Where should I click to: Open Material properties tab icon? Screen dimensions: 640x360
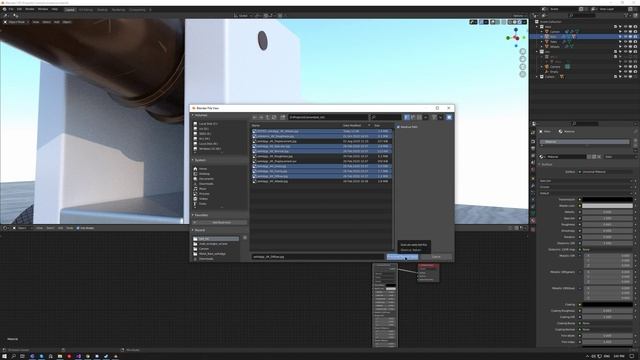pos(533,220)
